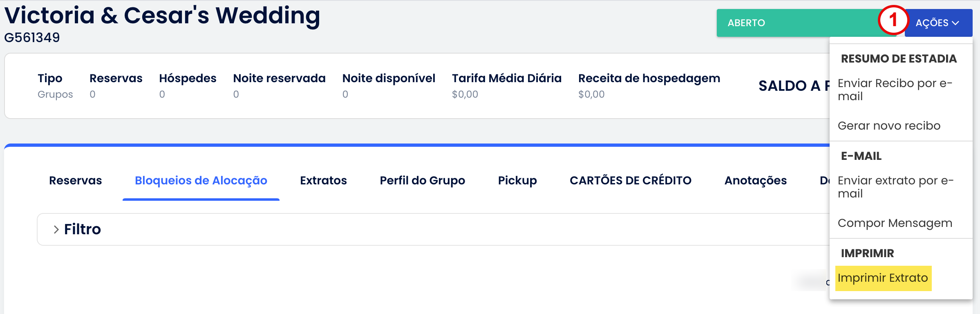
Task: Click Imprimir Extrato menu item
Action: (883, 278)
